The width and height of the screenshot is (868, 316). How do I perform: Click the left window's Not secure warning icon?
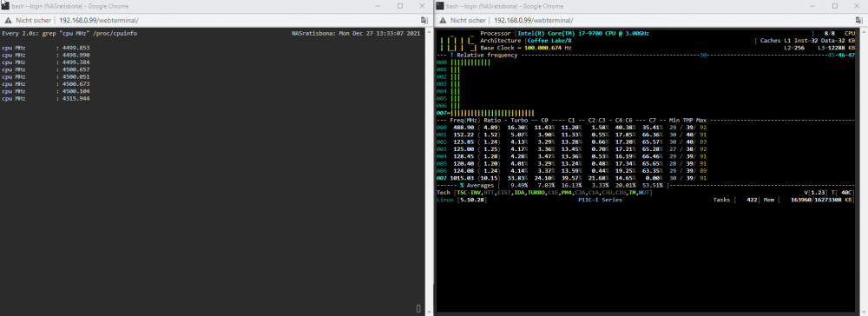point(9,21)
